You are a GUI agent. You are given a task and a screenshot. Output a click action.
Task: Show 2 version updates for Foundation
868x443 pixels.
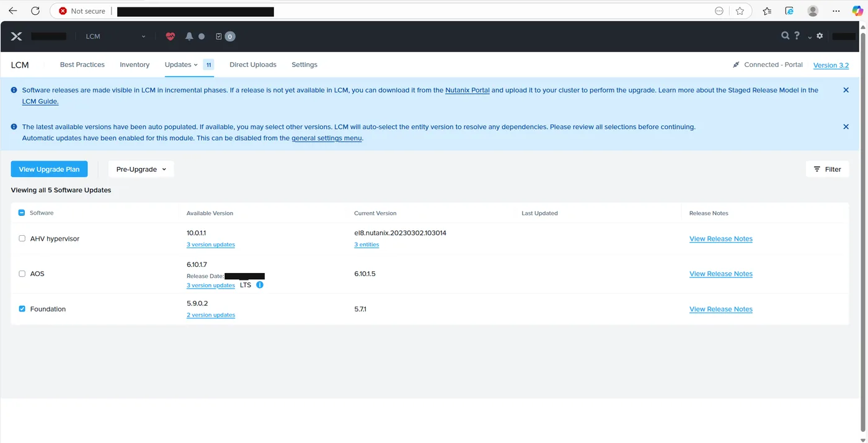[x=211, y=315]
